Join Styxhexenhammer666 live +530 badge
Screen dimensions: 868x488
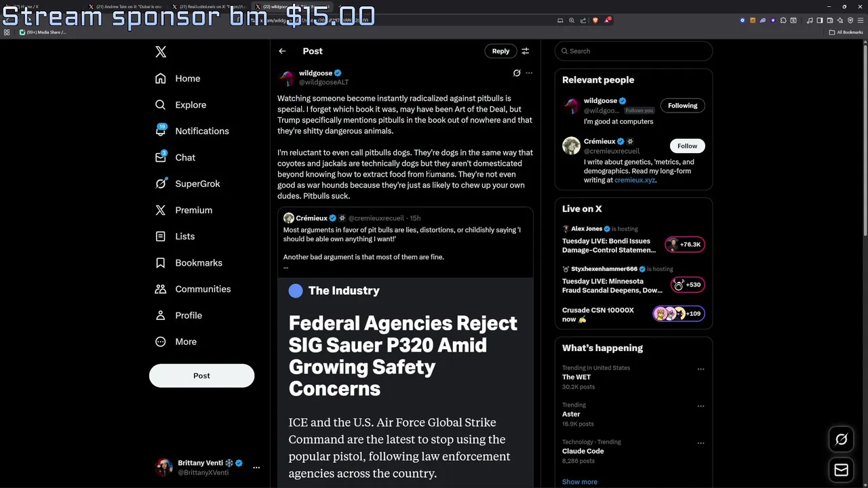tap(687, 285)
